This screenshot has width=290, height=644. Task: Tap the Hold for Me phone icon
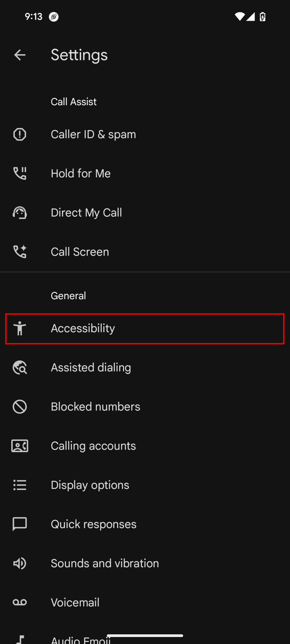(x=20, y=173)
